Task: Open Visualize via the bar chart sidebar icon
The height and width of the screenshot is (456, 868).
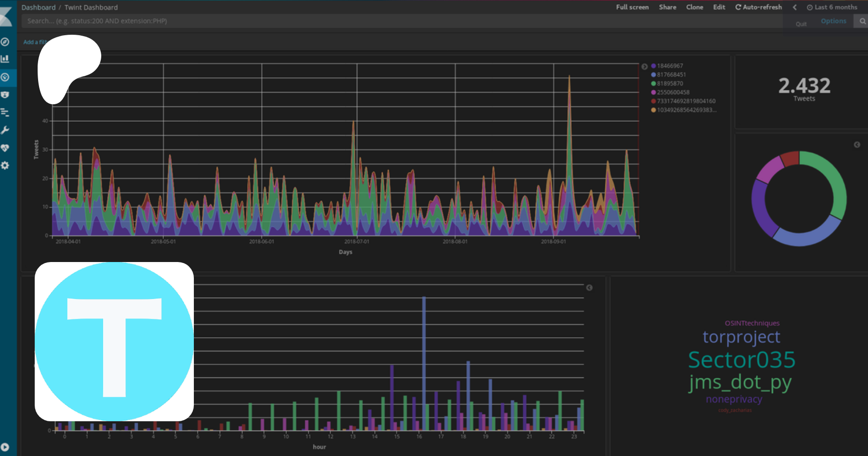Action: [5, 59]
